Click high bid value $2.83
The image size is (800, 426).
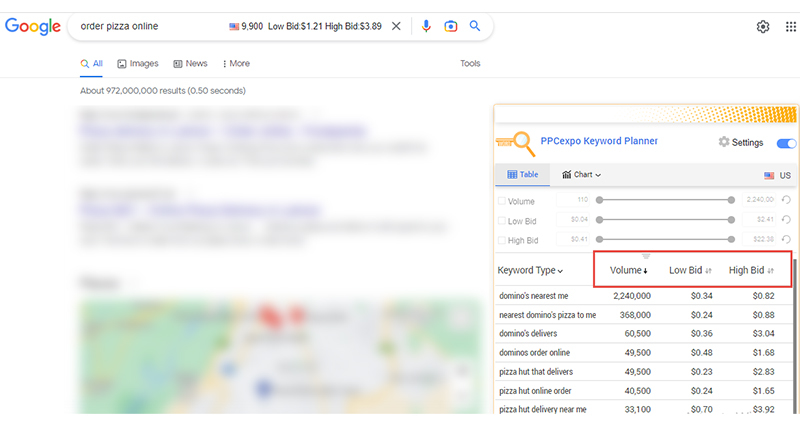pos(763,372)
